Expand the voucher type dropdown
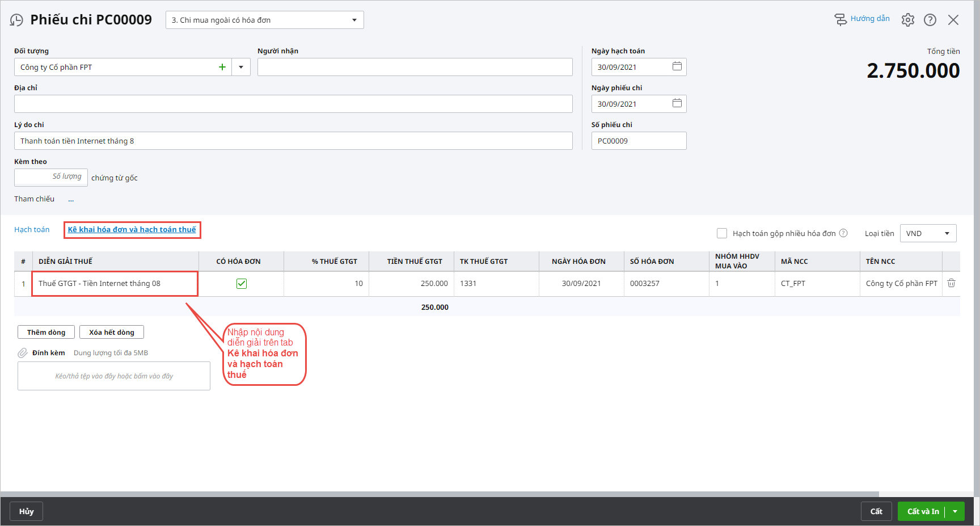Image resolution: width=980 pixels, height=526 pixels. (354, 20)
